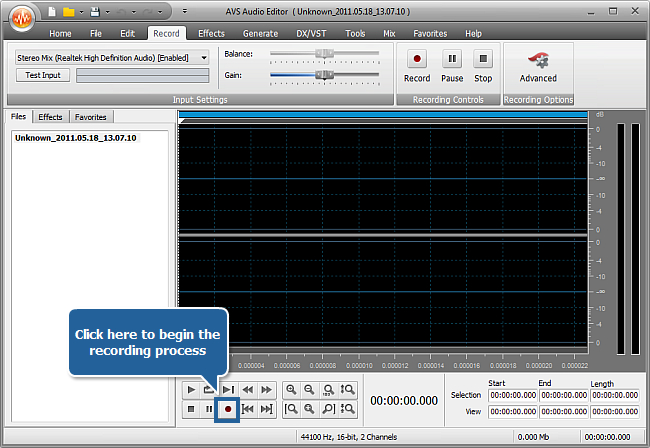Image resolution: width=650 pixels, height=448 pixels.
Task: Open Advanced recording options
Action: click(538, 67)
